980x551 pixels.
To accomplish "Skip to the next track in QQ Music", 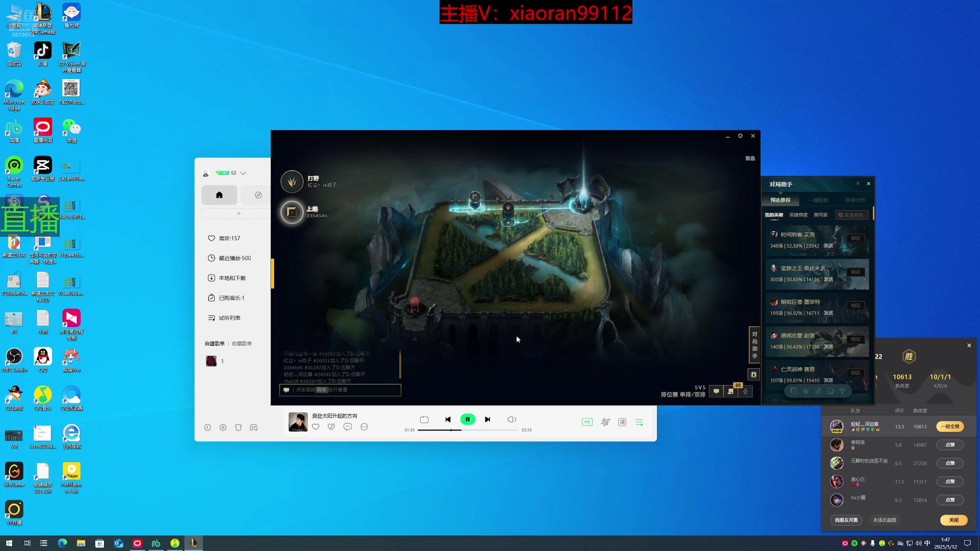I will click(x=487, y=419).
